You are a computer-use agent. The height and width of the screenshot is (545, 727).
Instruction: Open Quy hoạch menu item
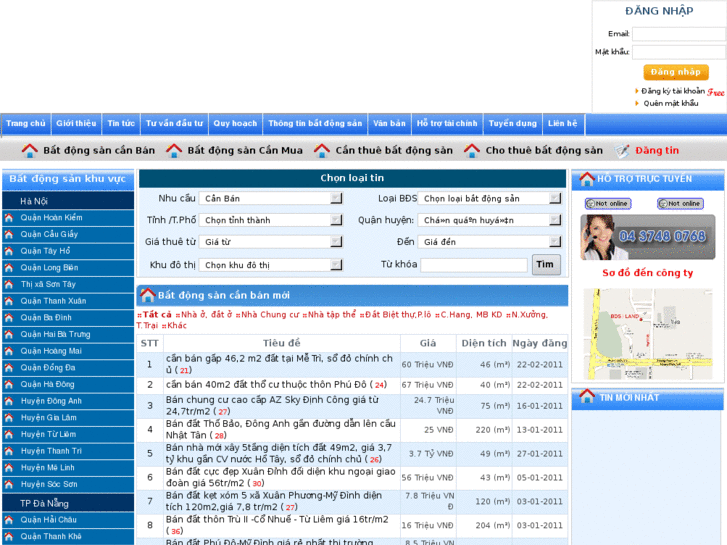pyautogui.click(x=235, y=123)
